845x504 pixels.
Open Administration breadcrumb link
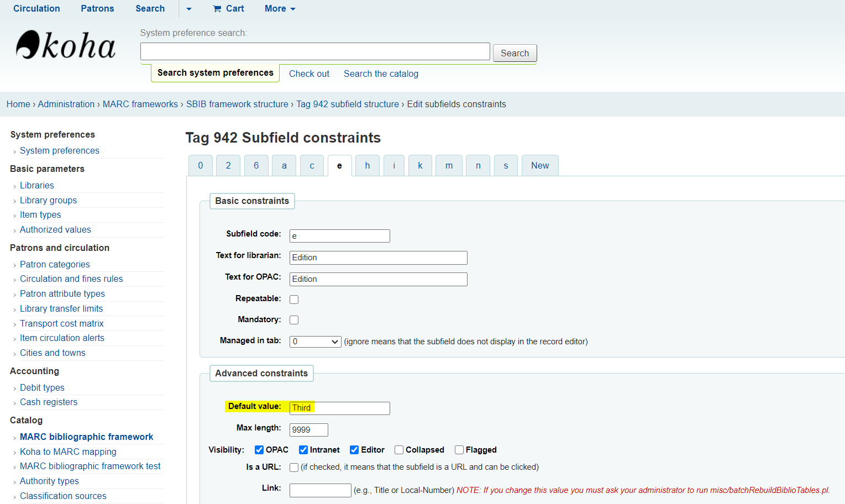(x=66, y=104)
